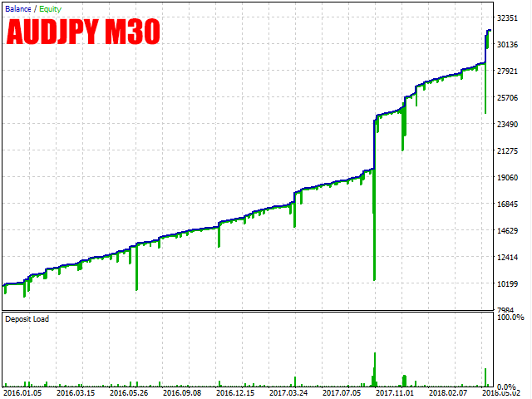Select the Deposit Load panel label
This screenshot has width=532, height=399.
coord(27,319)
